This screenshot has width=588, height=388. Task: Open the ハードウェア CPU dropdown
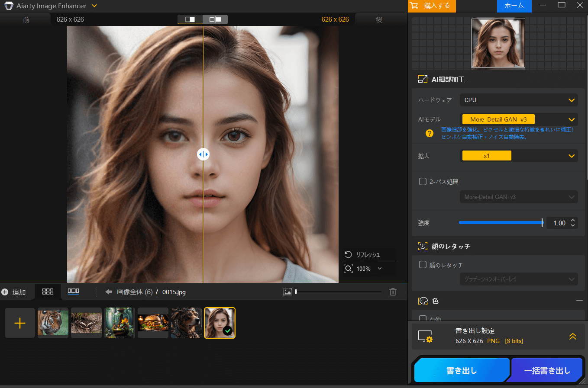tap(518, 100)
